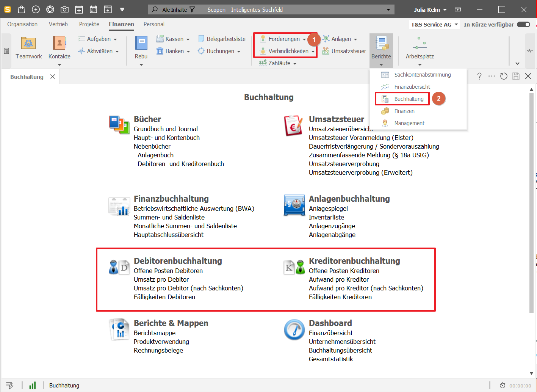Expand the Anlagen dropdown

click(355, 39)
